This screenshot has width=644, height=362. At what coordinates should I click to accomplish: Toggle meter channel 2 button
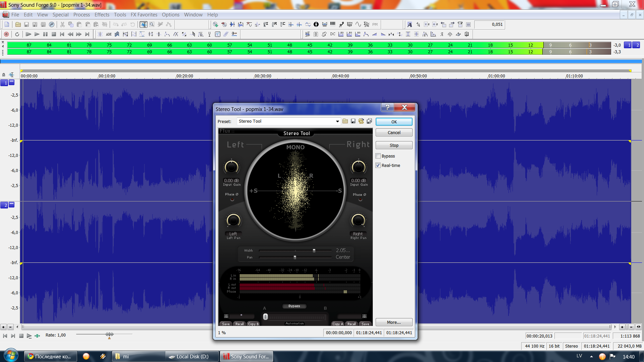coord(637,45)
